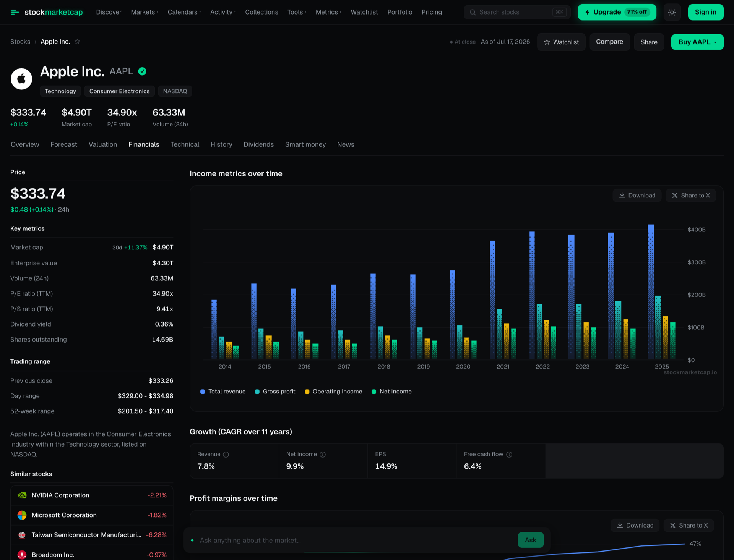Switch to the Forecast tab
734x560 pixels.
point(64,144)
